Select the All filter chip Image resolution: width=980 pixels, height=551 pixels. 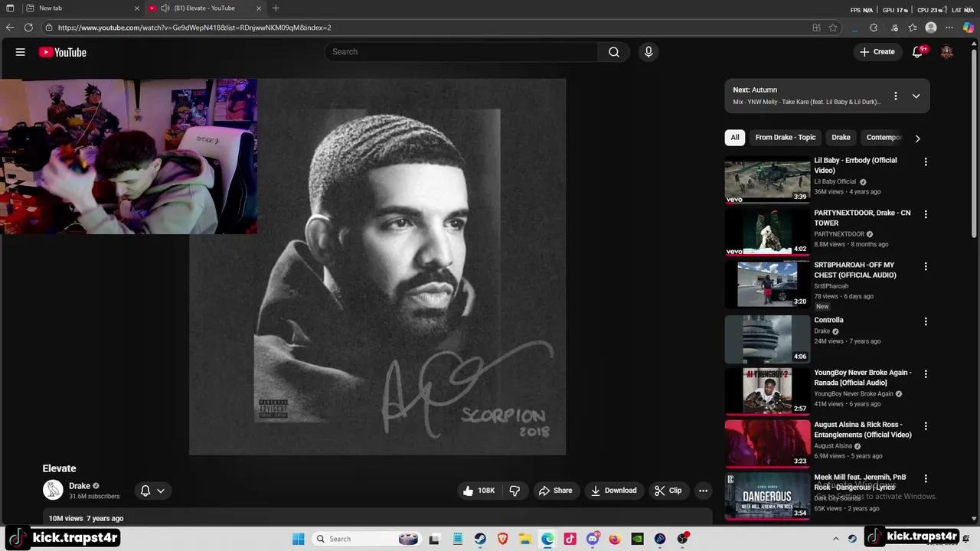click(x=735, y=138)
